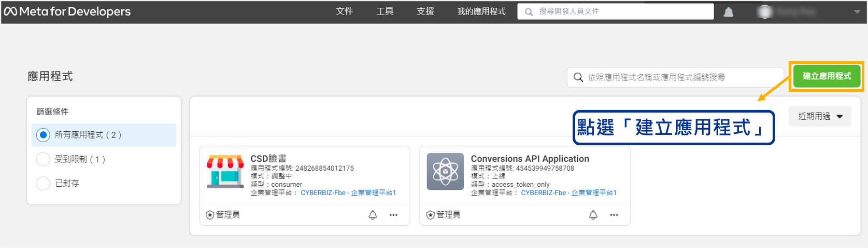This screenshot has height=248, width=868.
Task: Click admin shield icon on CSD臉書 card
Action: (x=210, y=215)
